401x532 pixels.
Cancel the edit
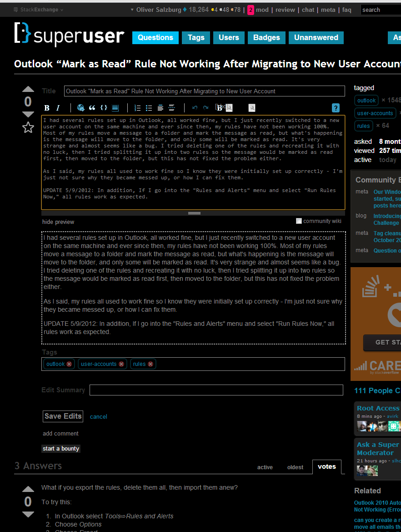click(99, 417)
